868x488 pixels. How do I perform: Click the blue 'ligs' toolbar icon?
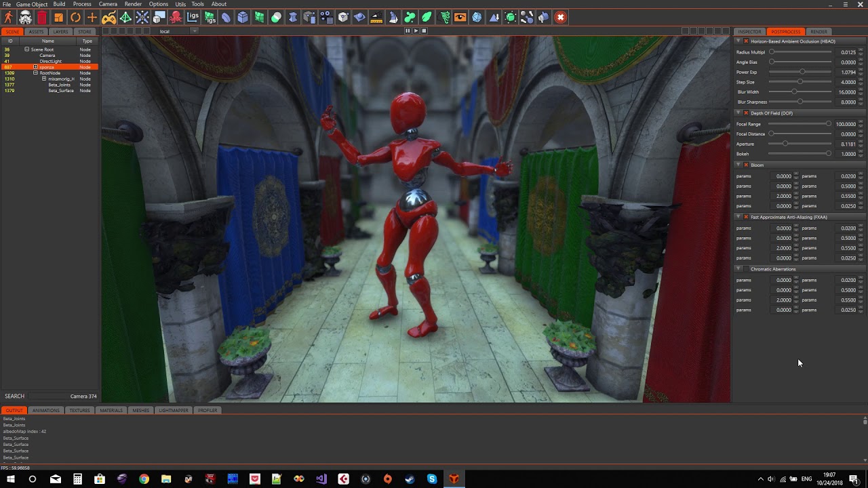[x=193, y=17]
